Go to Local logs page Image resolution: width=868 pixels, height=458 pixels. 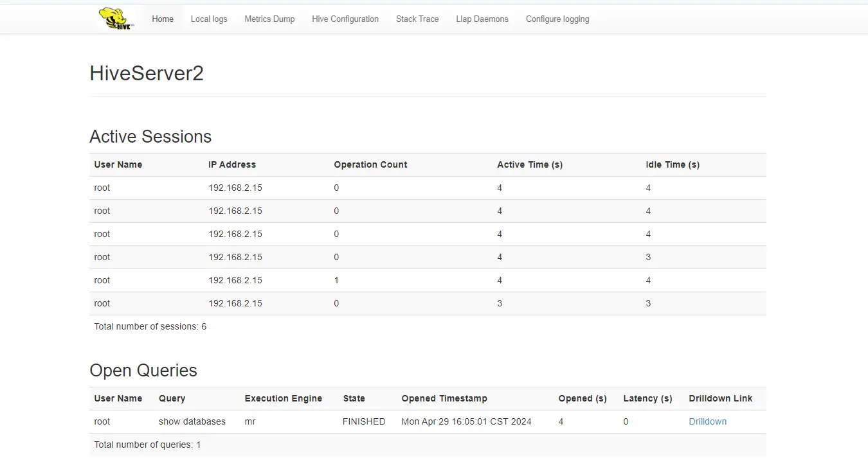coord(209,19)
